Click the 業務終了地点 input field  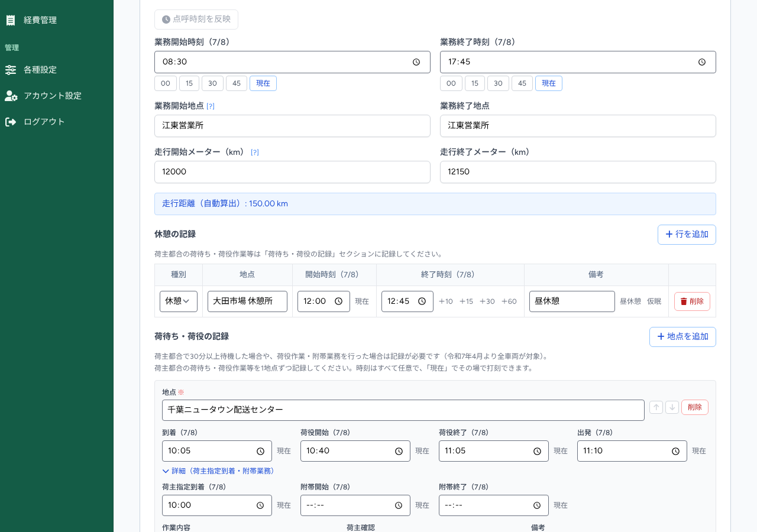point(578,126)
